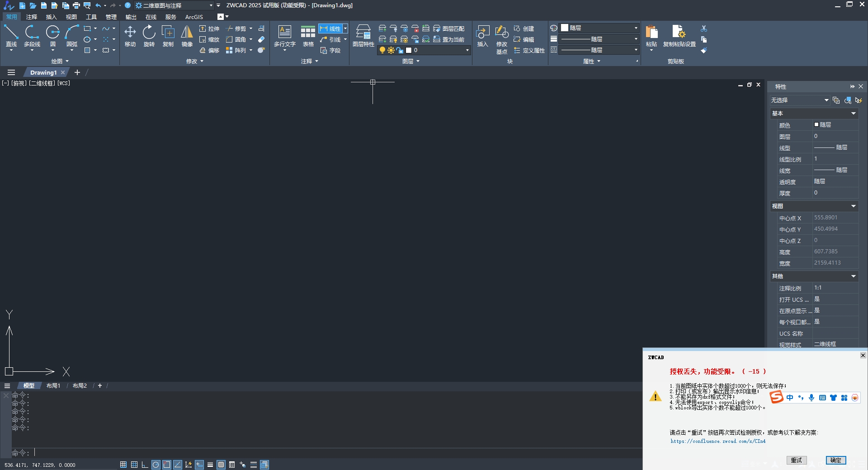The height and width of the screenshot is (470, 868).
Task: Click the 插入 (Insert block) icon
Action: [x=483, y=36]
